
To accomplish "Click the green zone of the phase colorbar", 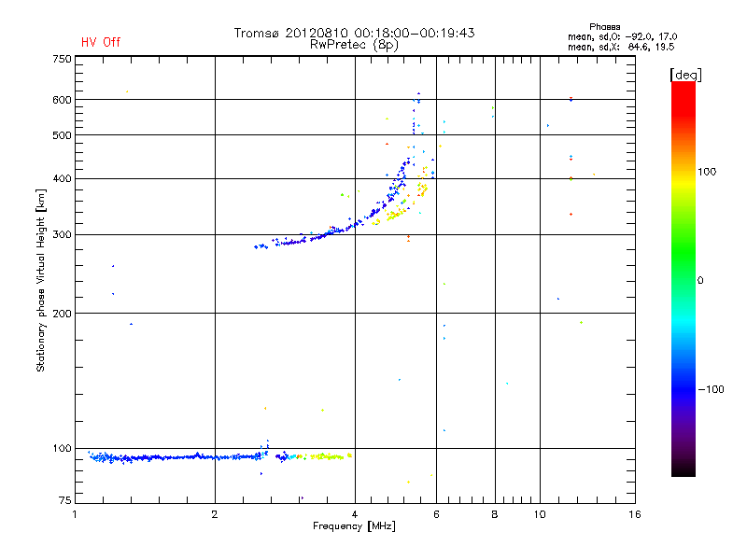I will click(x=684, y=252).
